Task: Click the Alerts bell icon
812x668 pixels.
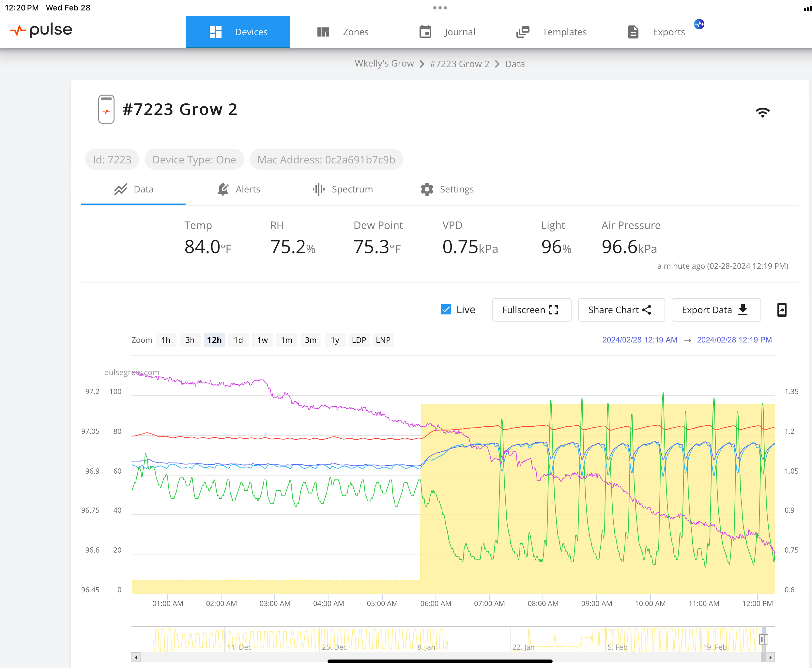Action: [223, 189]
